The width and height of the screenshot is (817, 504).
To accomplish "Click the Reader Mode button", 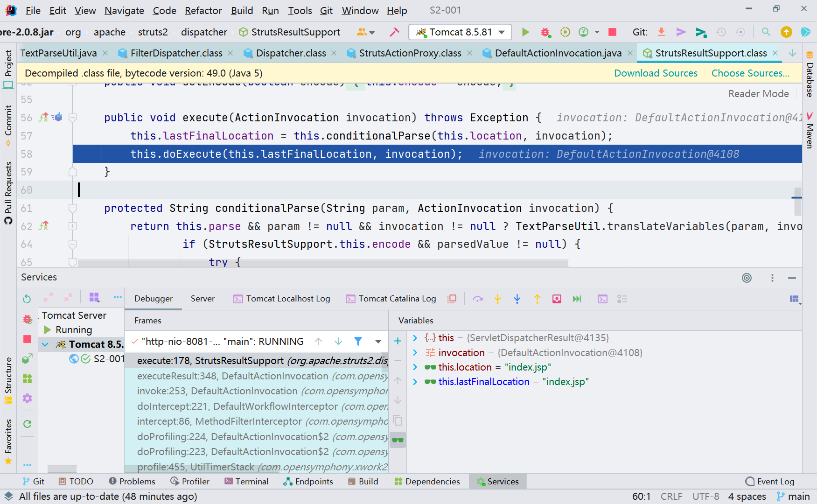I will [758, 94].
